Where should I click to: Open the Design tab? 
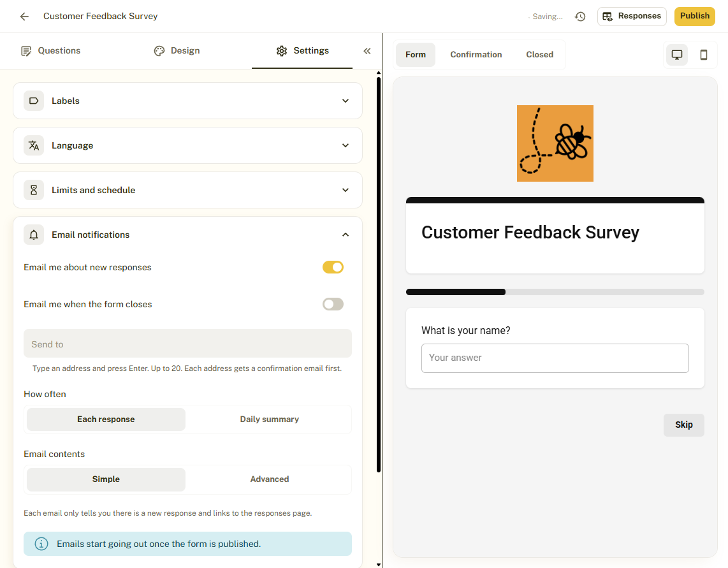(177, 50)
